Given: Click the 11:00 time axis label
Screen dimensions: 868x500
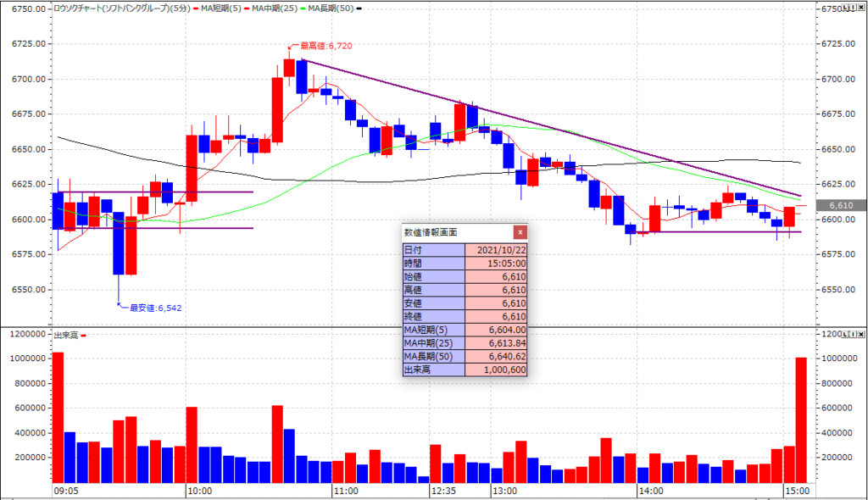Looking at the screenshot, I should tap(346, 492).
